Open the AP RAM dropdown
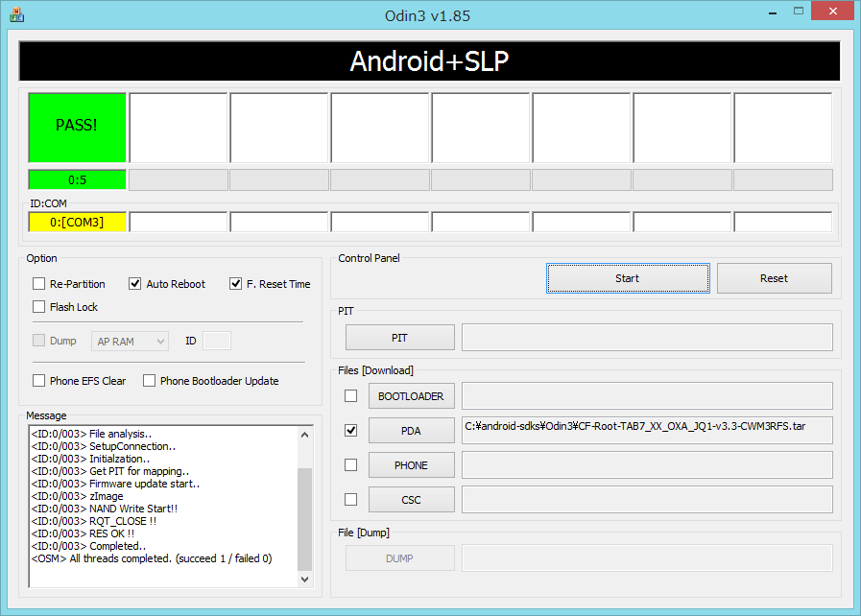This screenshot has height=616, width=861. click(130, 342)
